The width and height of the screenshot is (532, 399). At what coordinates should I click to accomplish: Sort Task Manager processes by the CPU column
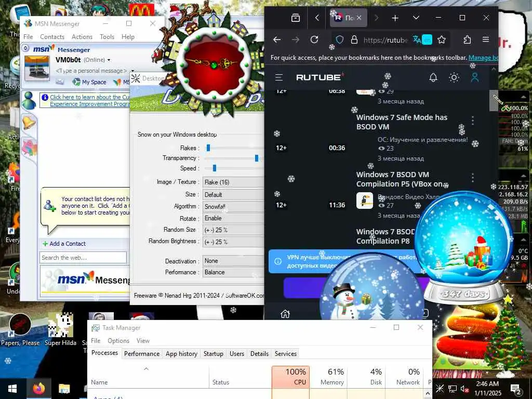(x=291, y=377)
